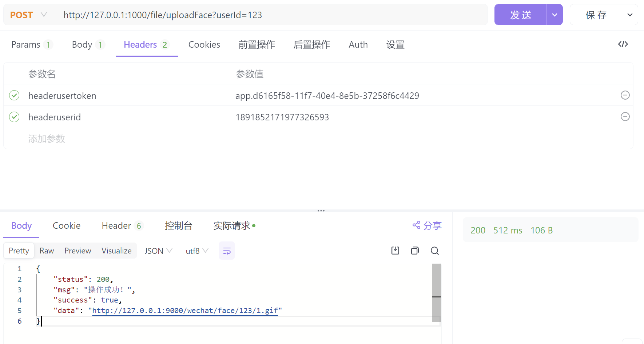The height and width of the screenshot is (344, 644).
Task: Remove the headeruserid header row
Action: (625, 117)
